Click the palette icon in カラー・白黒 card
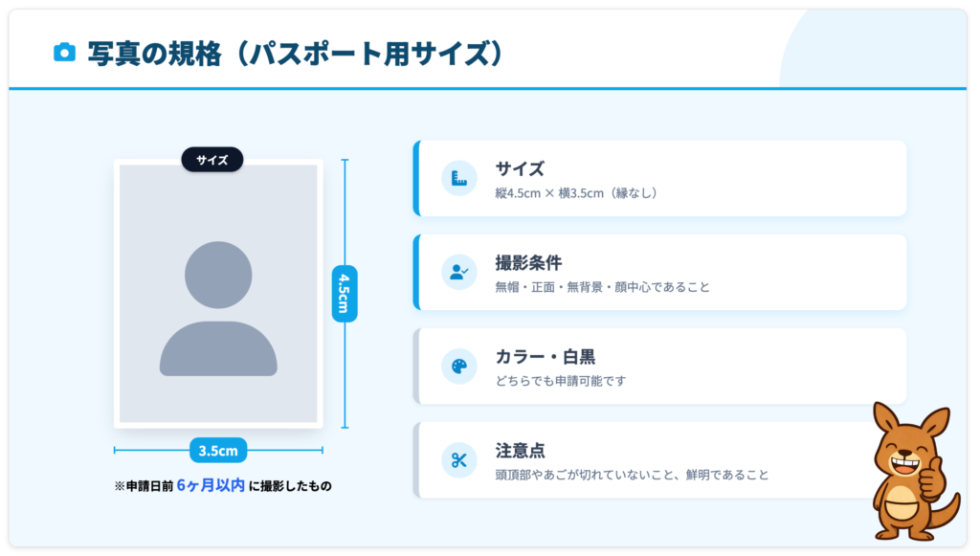Screen dimensions: 980x556 [459, 366]
